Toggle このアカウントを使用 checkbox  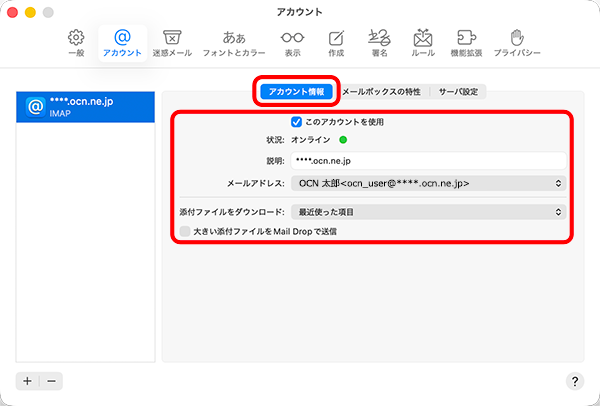pos(296,121)
